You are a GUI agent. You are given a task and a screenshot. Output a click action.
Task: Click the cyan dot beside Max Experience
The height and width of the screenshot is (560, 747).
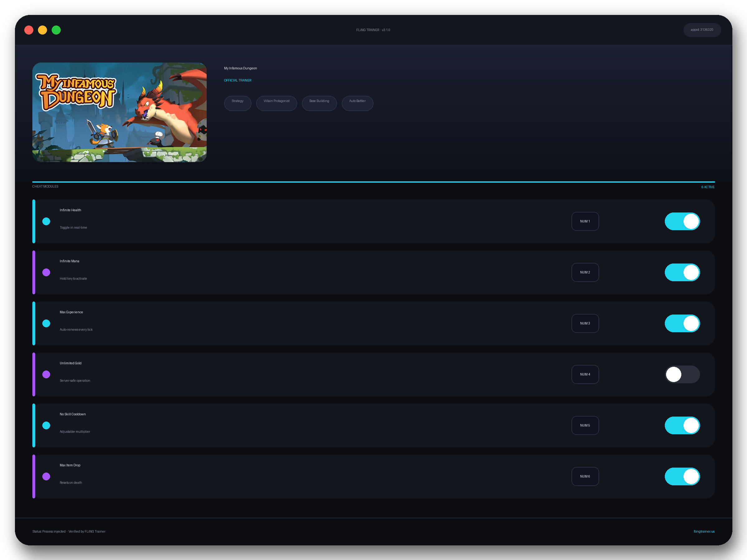[x=46, y=323]
